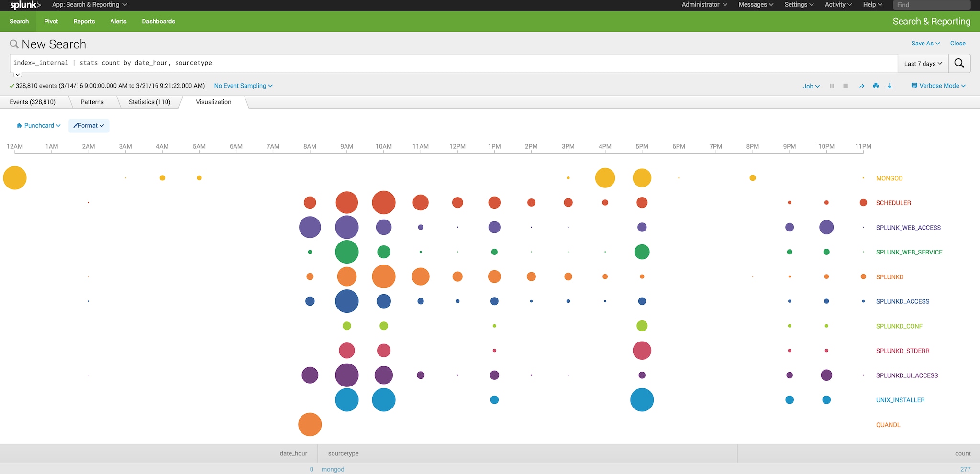This screenshot has width=980, height=474.
Task: Export results with download icon
Action: click(890, 86)
